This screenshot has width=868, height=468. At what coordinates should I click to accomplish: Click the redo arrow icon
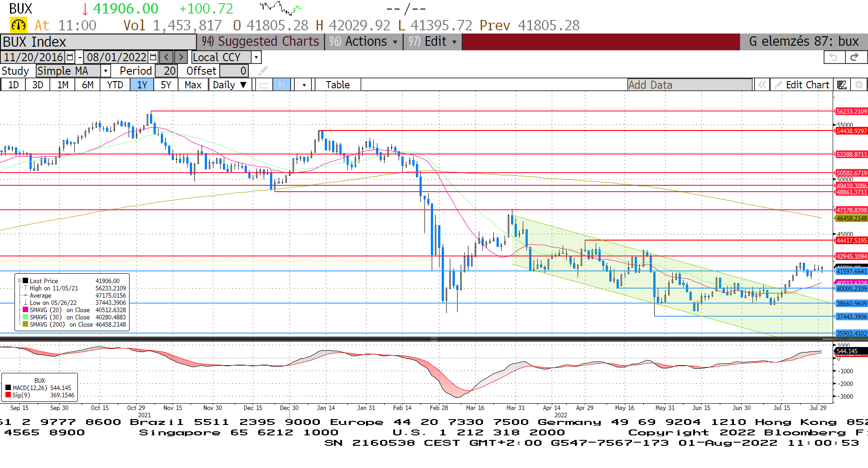point(855,57)
